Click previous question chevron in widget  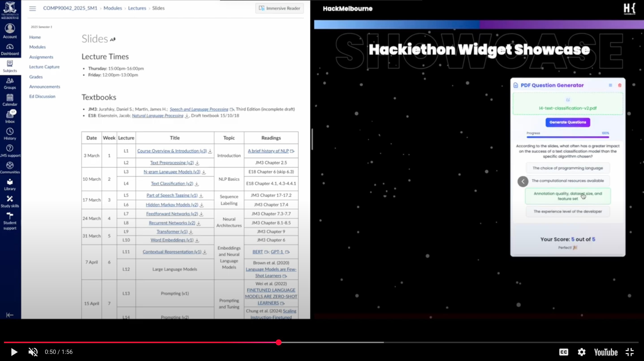pos(523,182)
